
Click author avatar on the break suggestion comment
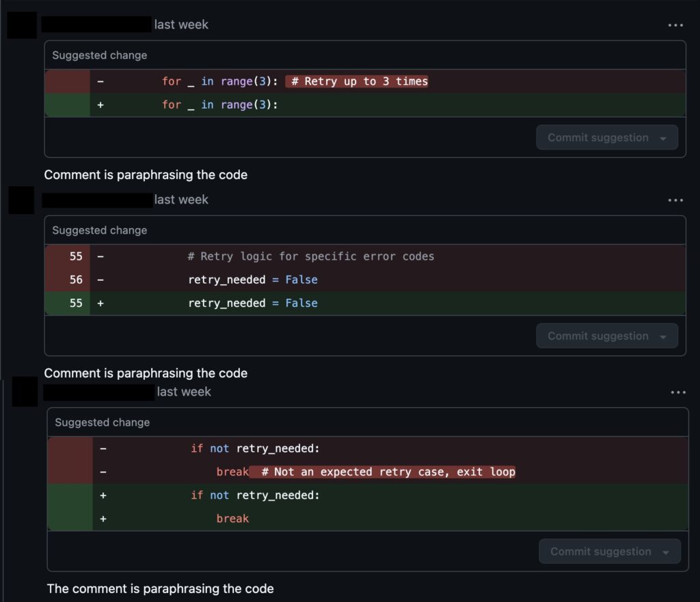[x=25, y=392]
